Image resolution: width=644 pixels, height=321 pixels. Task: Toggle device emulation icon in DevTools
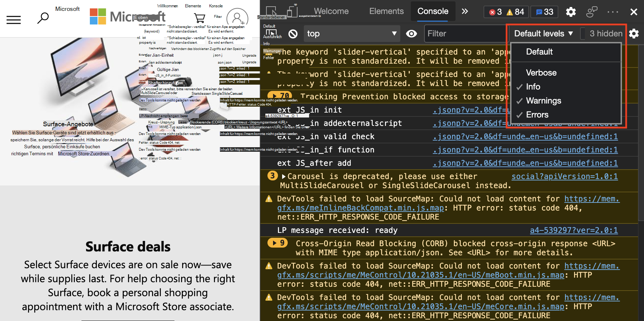tap(292, 12)
